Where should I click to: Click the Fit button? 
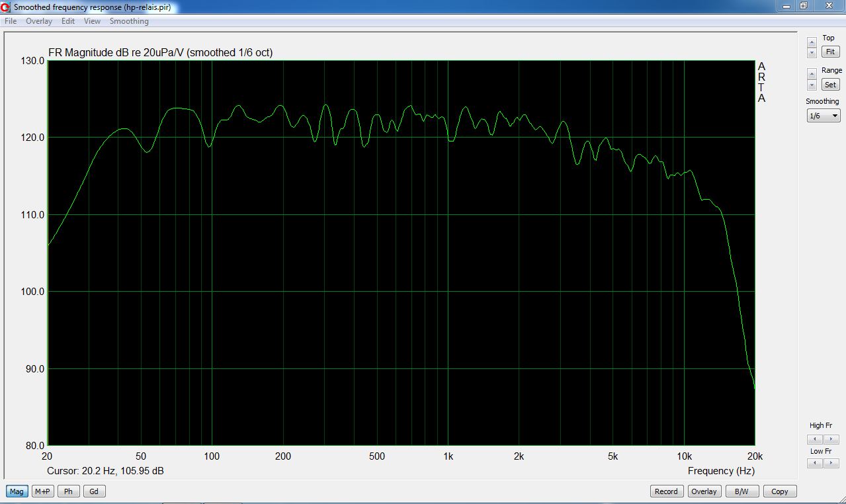coord(829,52)
